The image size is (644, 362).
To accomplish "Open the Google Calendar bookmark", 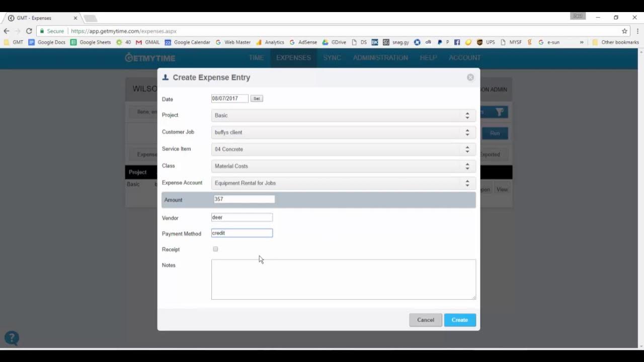I will (x=188, y=42).
